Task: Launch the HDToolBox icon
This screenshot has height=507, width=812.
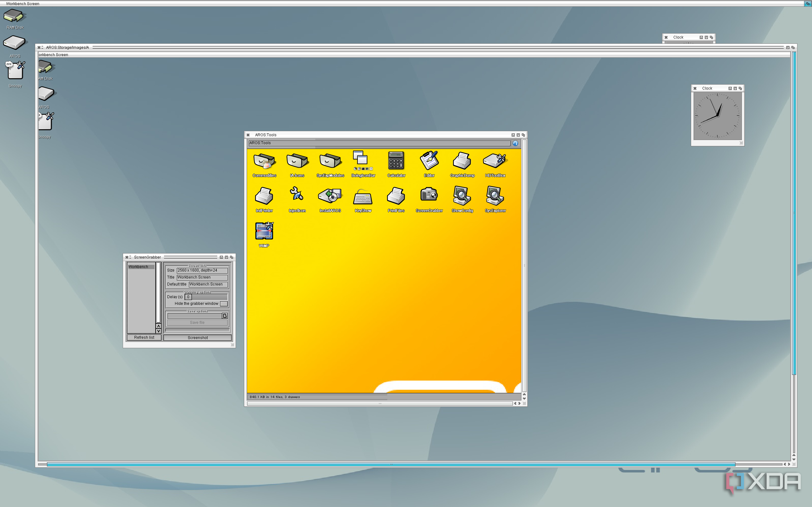Action: (495, 161)
